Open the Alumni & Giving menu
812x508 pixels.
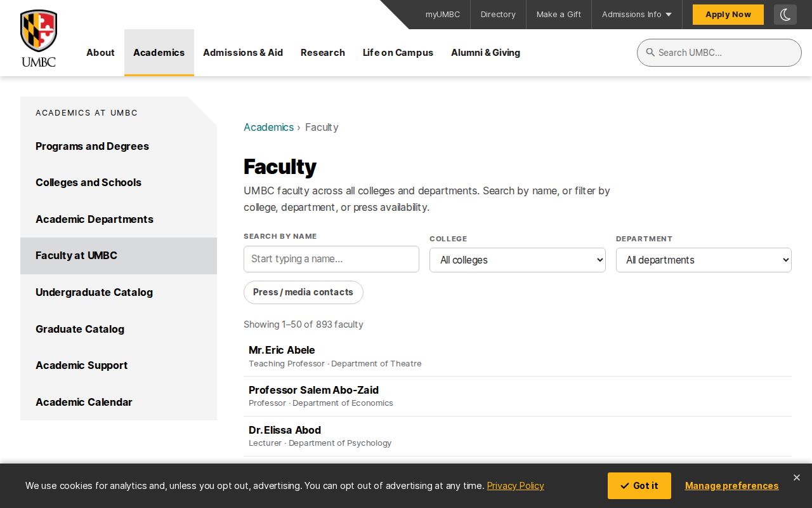[x=485, y=53]
